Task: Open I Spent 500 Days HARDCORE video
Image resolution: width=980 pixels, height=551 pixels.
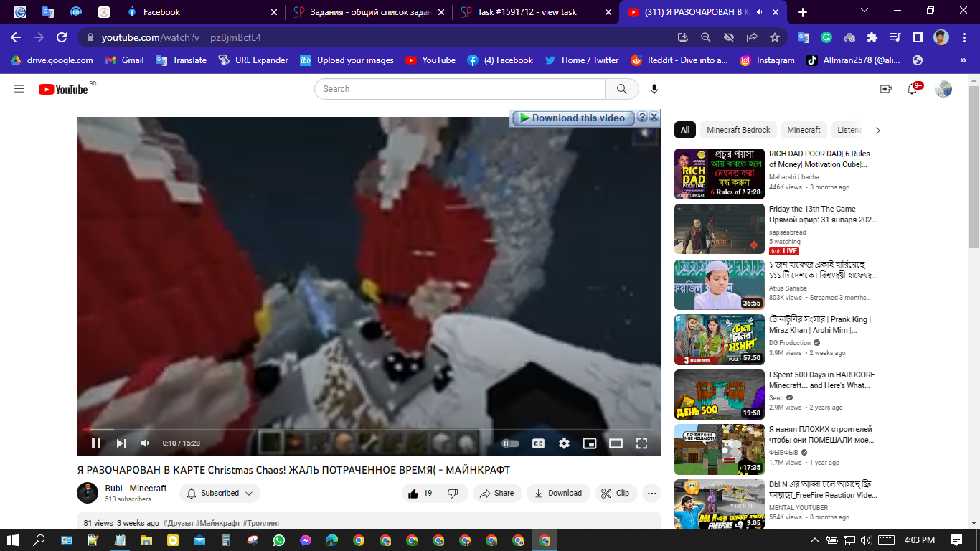Action: tap(720, 395)
